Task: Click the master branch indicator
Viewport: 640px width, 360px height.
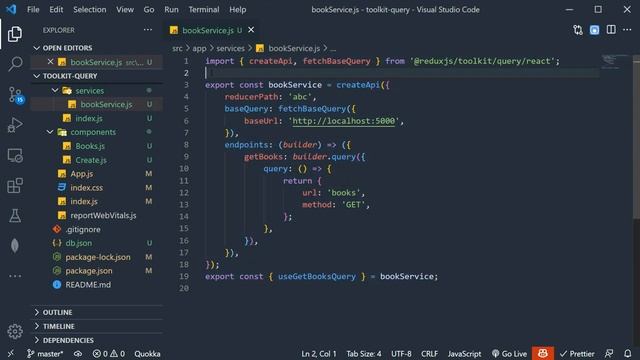Action: click(45, 353)
